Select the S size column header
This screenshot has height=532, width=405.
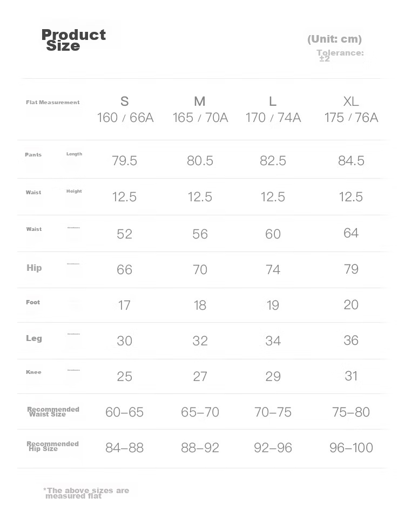click(125, 110)
